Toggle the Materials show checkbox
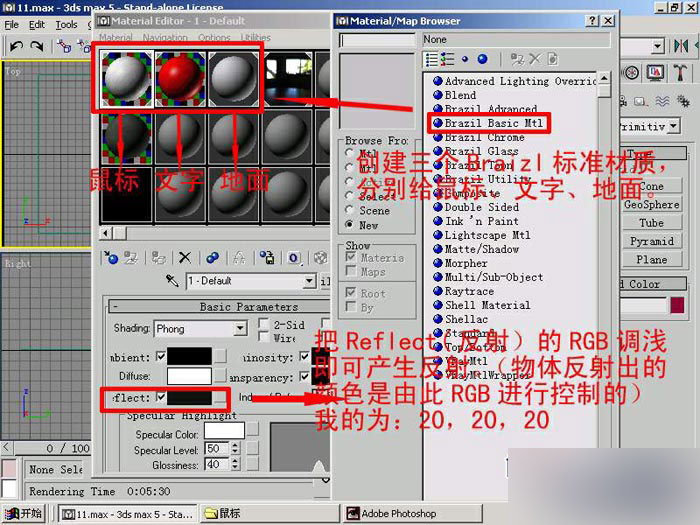Screen dimensions: 700x525 point(351,257)
